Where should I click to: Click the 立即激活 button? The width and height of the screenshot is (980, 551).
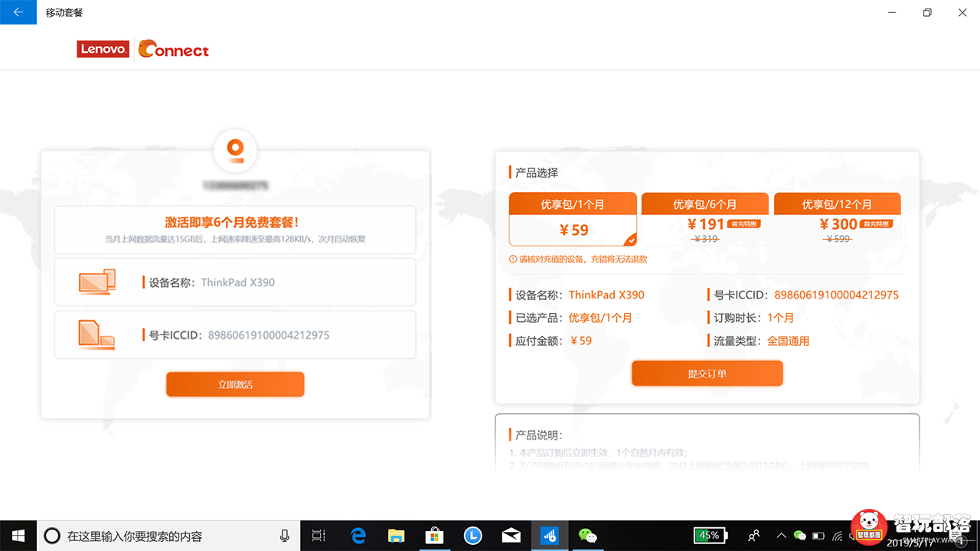pos(235,384)
